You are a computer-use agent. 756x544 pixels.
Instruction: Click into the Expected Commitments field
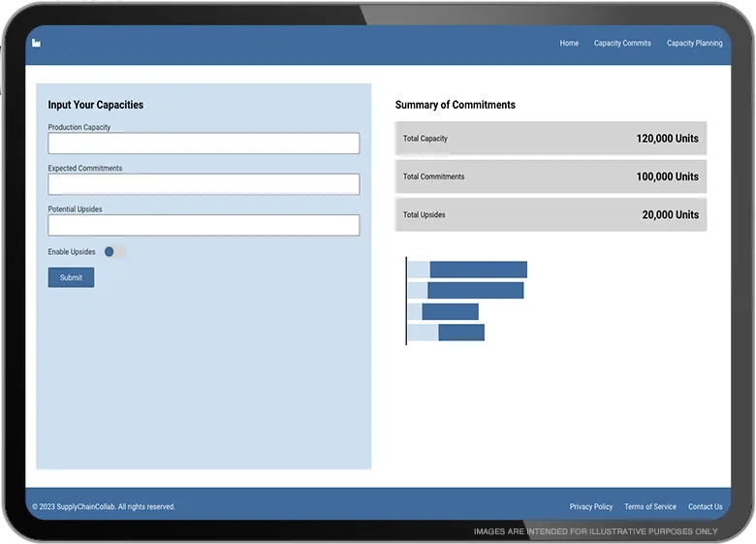tap(204, 184)
